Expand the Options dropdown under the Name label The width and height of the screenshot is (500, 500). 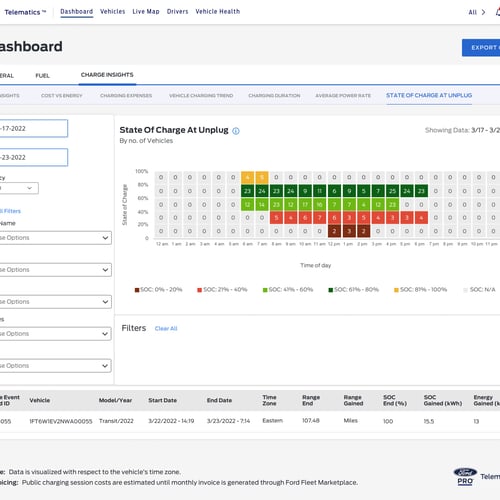(x=56, y=238)
